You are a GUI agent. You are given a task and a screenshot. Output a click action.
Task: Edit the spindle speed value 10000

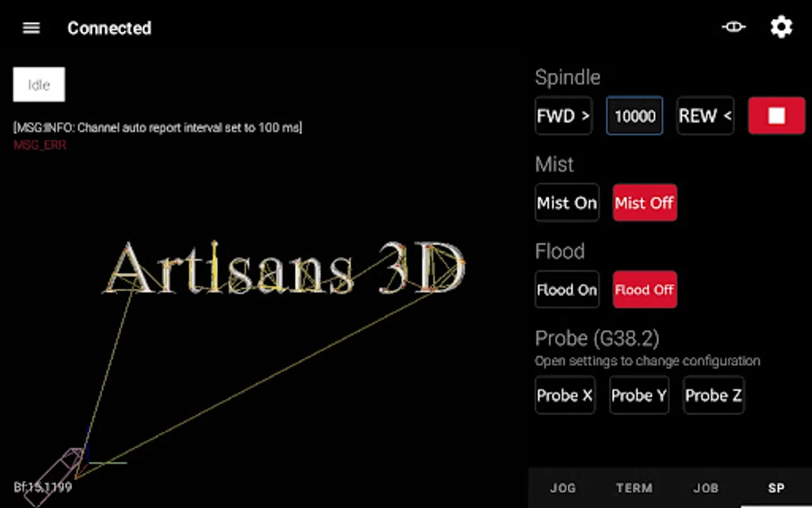634,116
